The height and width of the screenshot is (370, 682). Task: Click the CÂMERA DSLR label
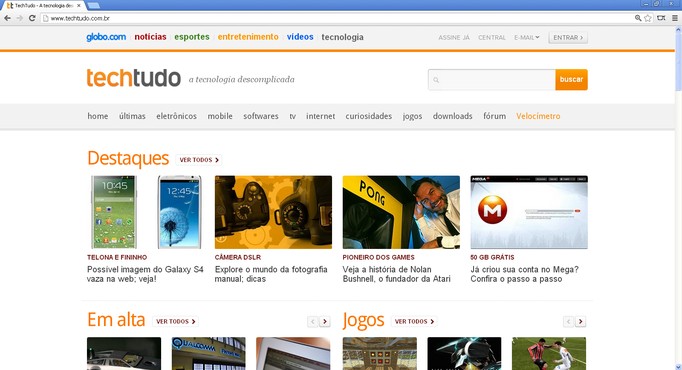point(238,257)
